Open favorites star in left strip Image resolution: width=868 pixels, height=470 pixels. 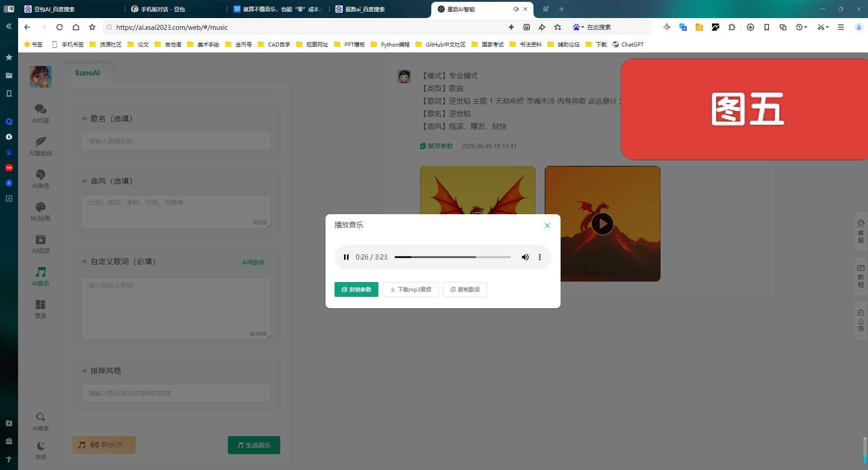(9, 57)
